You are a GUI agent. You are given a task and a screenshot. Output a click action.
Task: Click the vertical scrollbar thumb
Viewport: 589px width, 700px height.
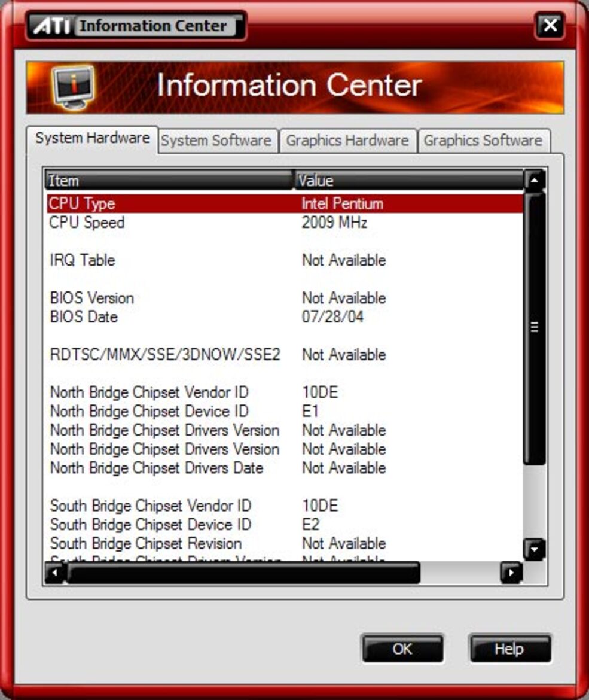tap(535, 328)
